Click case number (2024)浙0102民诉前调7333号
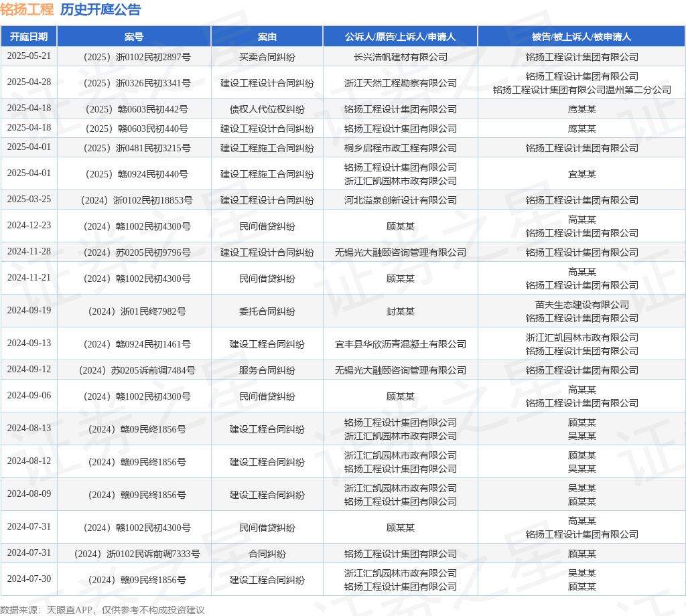 pos(137,554)
